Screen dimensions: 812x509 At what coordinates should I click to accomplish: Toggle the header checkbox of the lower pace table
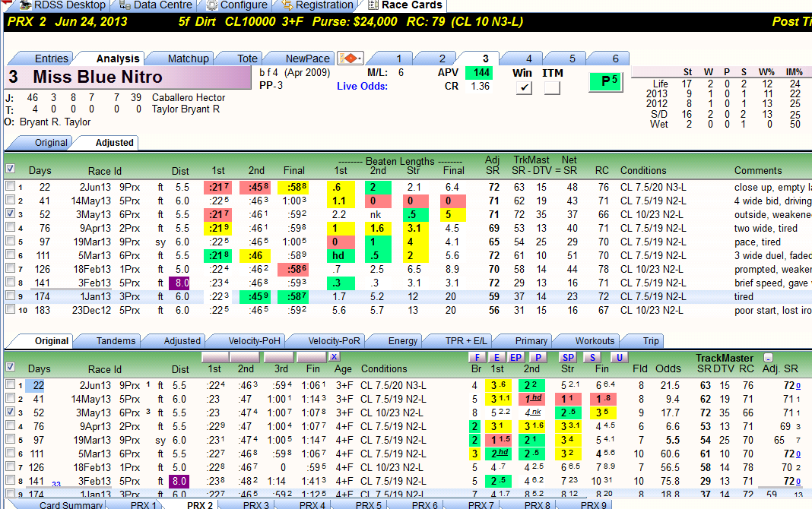click(10, 367)
